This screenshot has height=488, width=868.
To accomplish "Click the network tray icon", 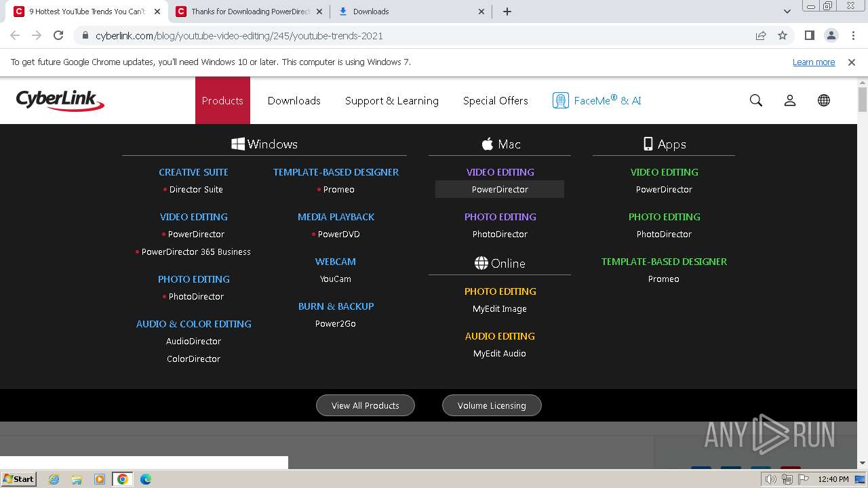I will (787, 479).
